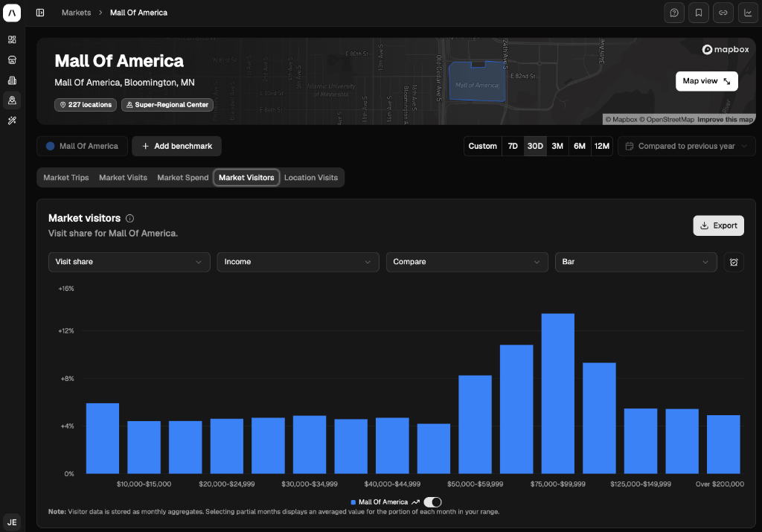Switch to the Location Visits tab
The image size is (762, 532).
tap(311, 177)
